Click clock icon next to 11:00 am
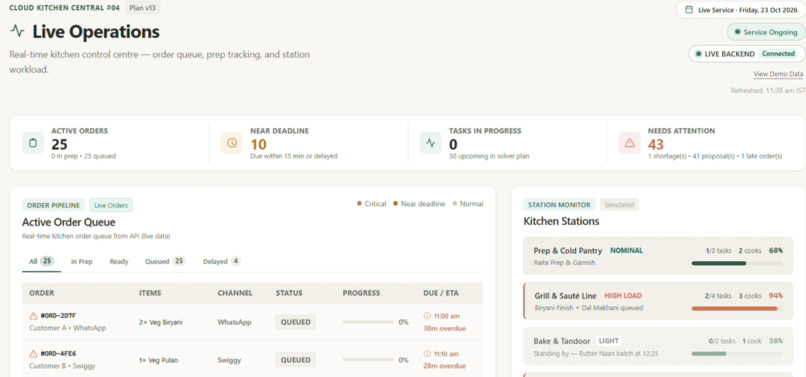This screenshot has height=377, width=806. pyautogui.click(x=427, y=316)
